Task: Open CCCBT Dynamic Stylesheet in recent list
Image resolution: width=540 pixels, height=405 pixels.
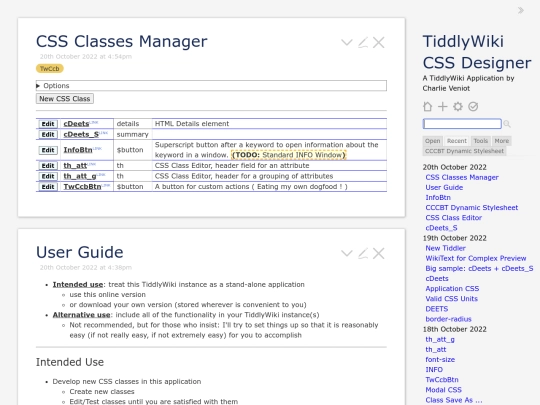Action: pyautogui.click(x=472, y=208)
